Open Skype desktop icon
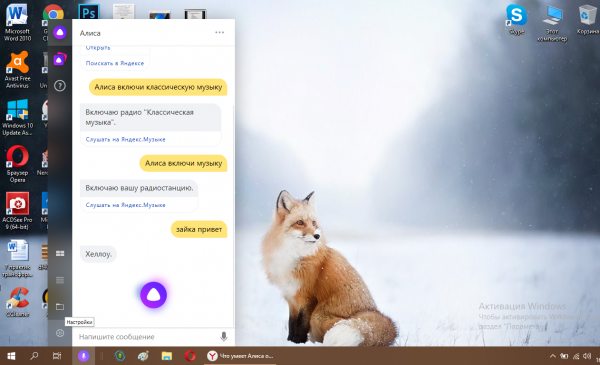The width and height of the screenshot is (600, 365). 517,19
